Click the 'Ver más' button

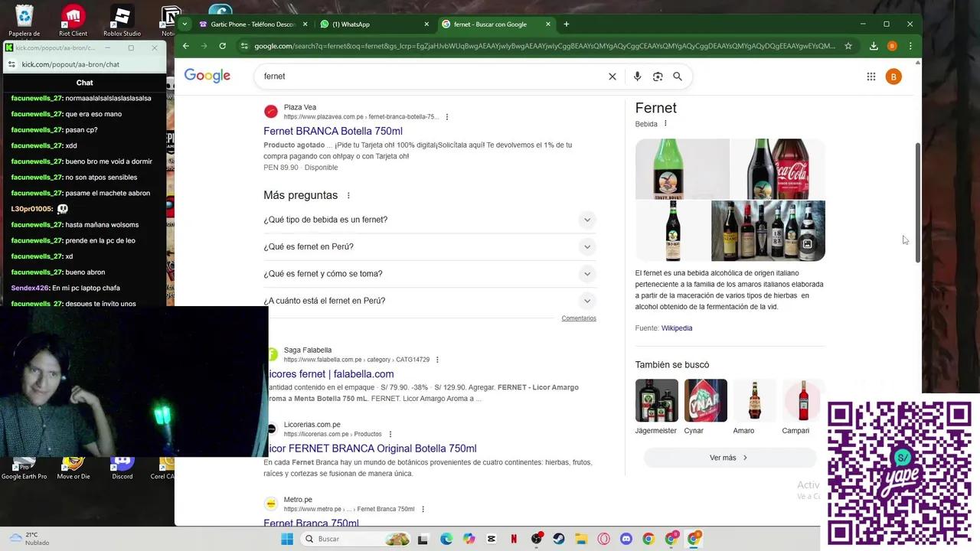click(x=729, y=457)
